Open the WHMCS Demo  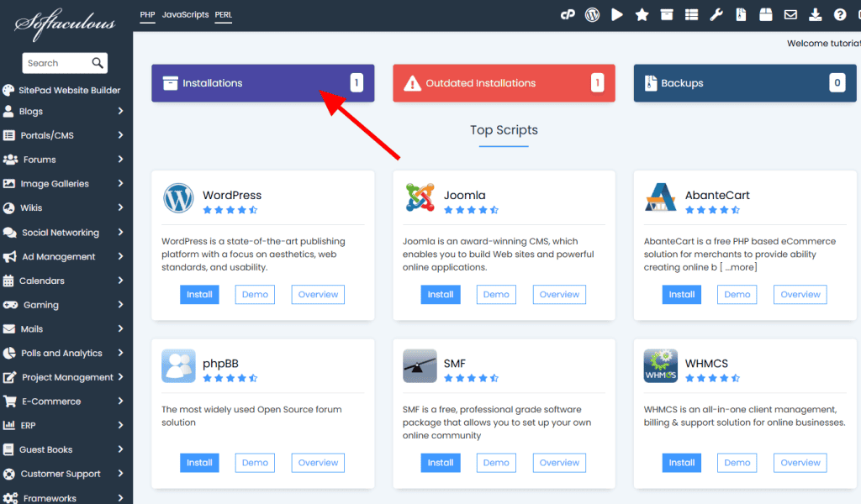click(737, 463)
